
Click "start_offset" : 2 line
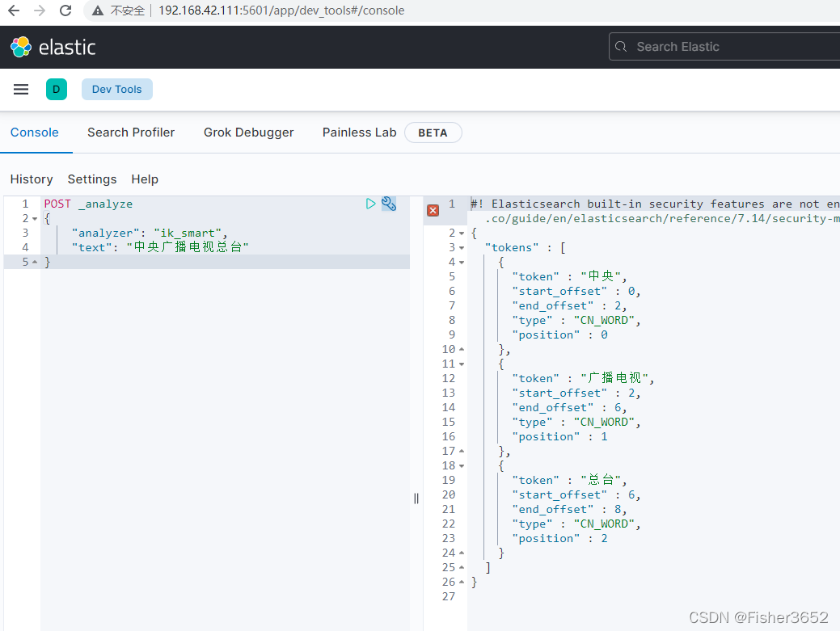point(576,393)
